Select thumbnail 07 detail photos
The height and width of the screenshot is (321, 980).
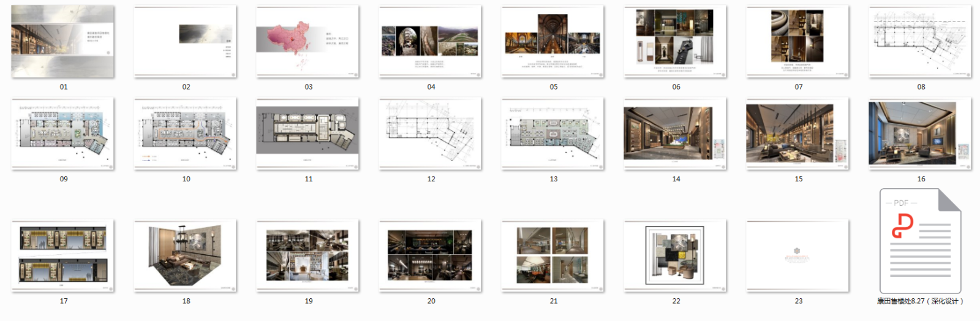point(798,42)
